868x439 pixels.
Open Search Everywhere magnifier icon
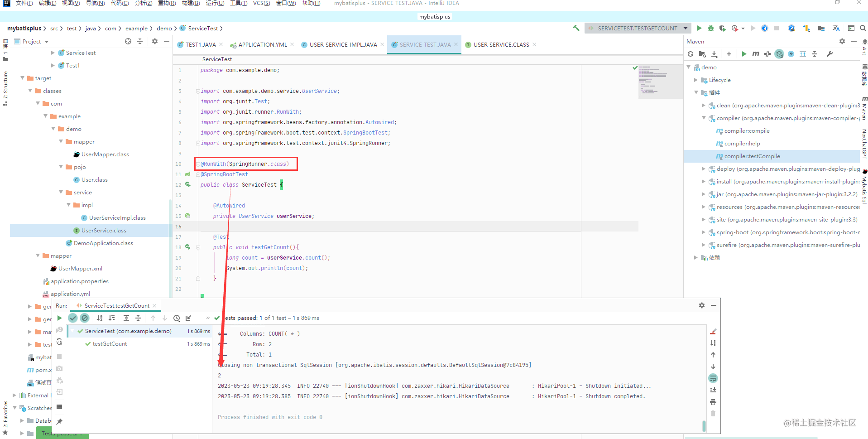[x=862, y=28]
